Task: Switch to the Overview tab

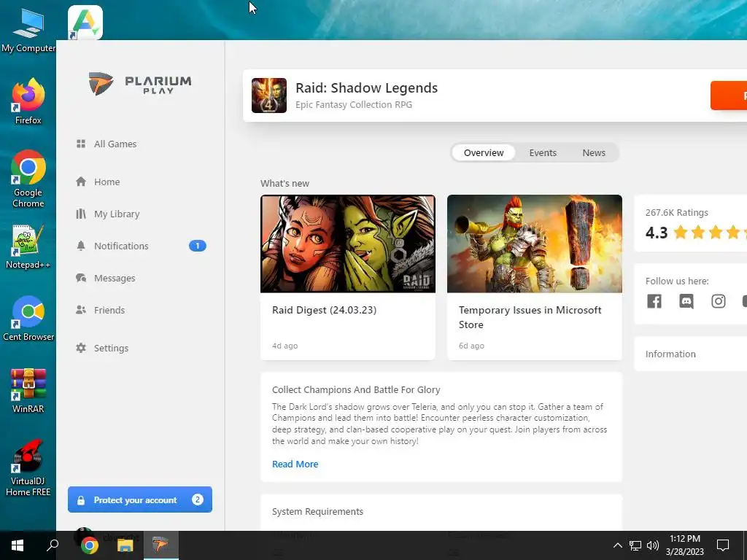Action: click(484, 153)
